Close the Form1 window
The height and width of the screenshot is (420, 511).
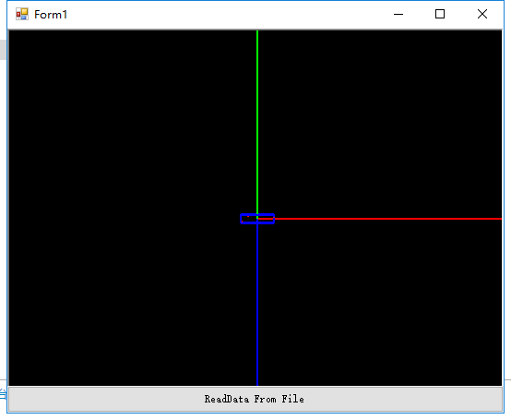[x=482, y=14]
